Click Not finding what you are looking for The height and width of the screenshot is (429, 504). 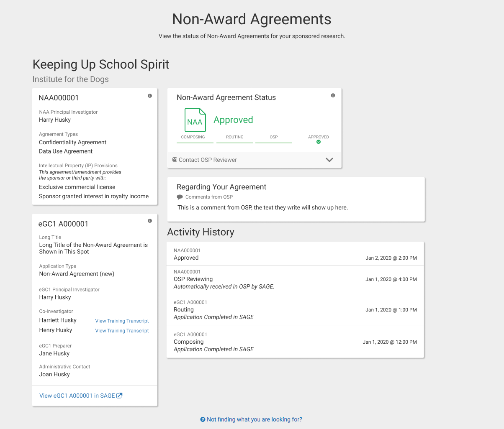coord(251,419)
